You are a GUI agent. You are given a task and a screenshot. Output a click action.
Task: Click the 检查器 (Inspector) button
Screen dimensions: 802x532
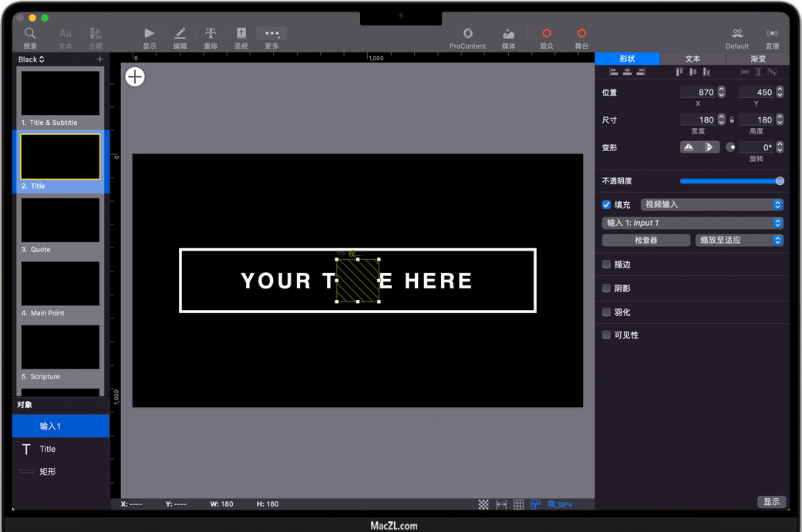pyautogui.click(x=645, y=241)
